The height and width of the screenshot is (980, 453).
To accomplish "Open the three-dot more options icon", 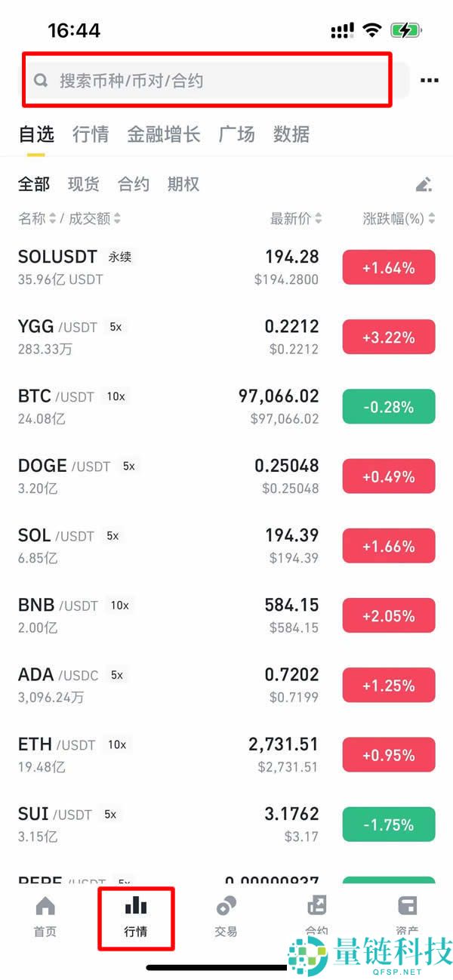I will (429, 79).
